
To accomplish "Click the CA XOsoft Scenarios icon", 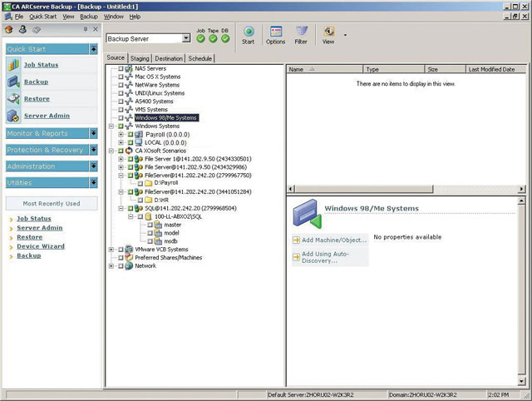I will click(x=129, y=151).
